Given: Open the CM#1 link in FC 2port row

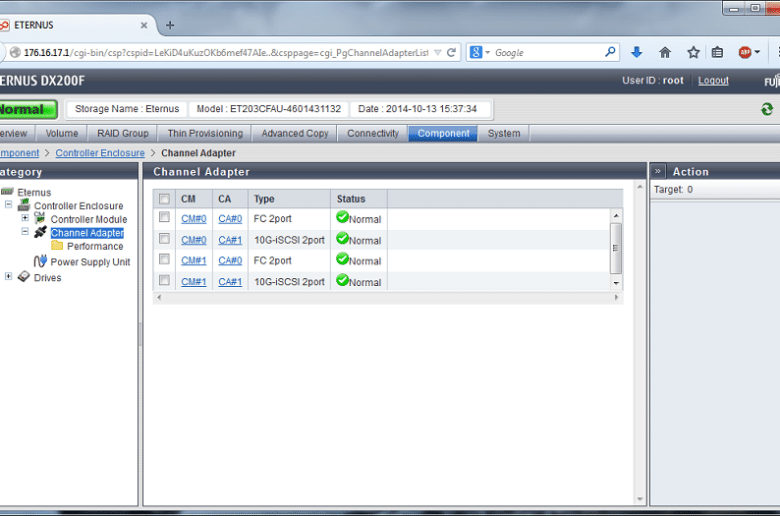Looking at the screenshot, I should click(x=194, y=260).
